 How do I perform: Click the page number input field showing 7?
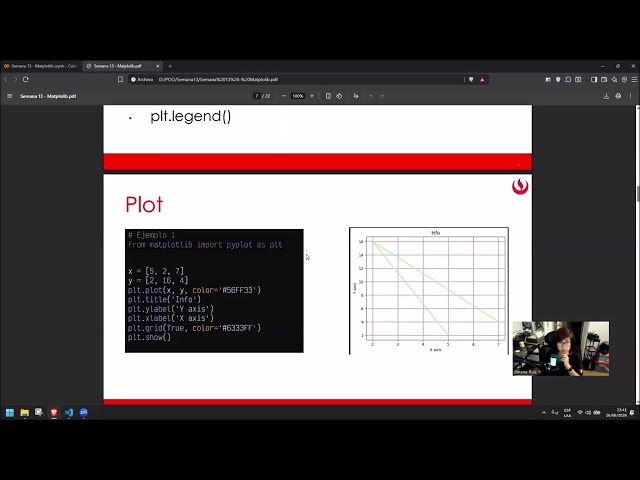tap(257, 96)
